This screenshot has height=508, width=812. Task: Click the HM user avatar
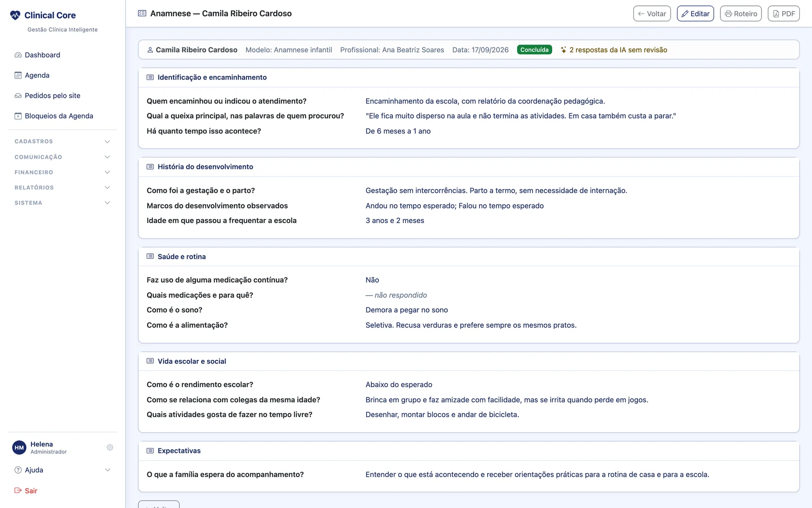(x=19, y=448)
